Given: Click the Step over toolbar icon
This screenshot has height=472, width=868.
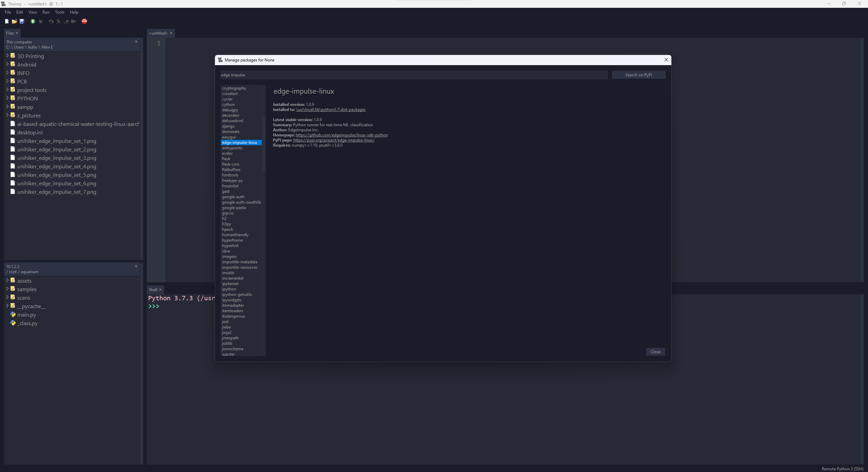Looking at the screenshot, I should click(51, 21).
